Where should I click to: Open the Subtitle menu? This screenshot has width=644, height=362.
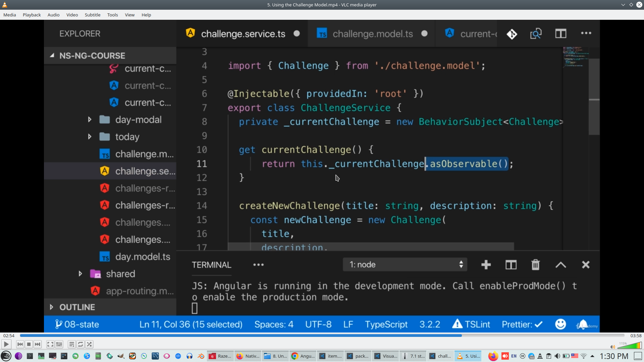[92, 15]
